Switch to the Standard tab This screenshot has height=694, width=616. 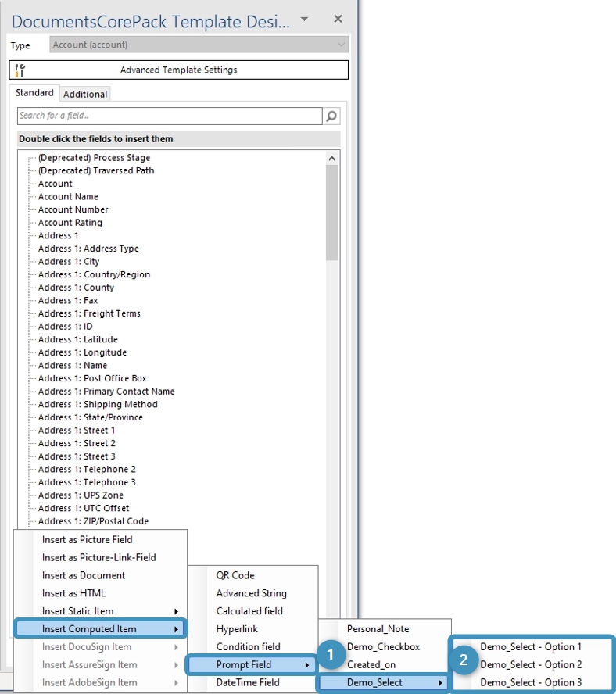click(34, 93)
